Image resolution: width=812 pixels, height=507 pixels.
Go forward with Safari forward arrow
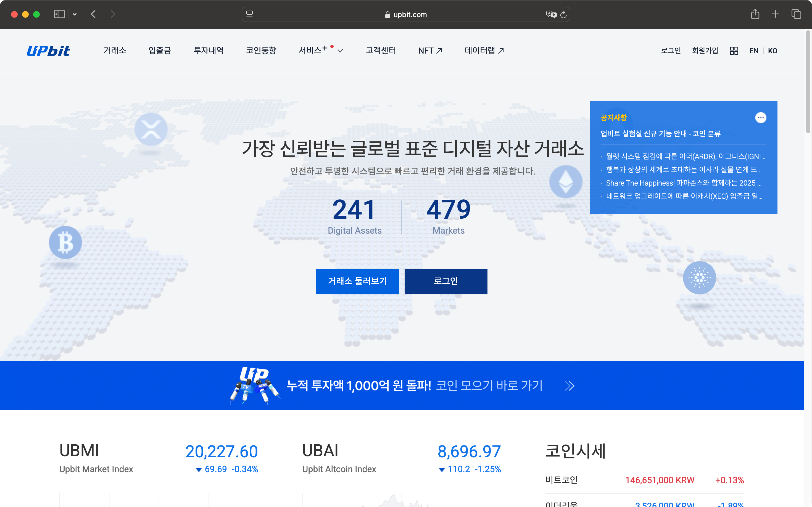113,14
